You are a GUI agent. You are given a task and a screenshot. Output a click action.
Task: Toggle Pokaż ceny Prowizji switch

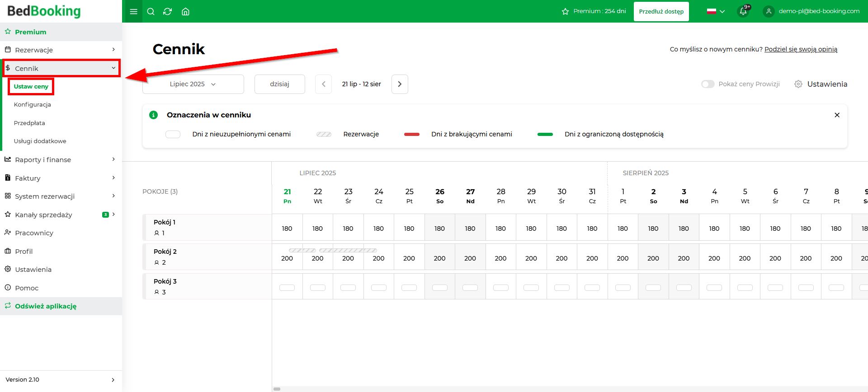708,84
